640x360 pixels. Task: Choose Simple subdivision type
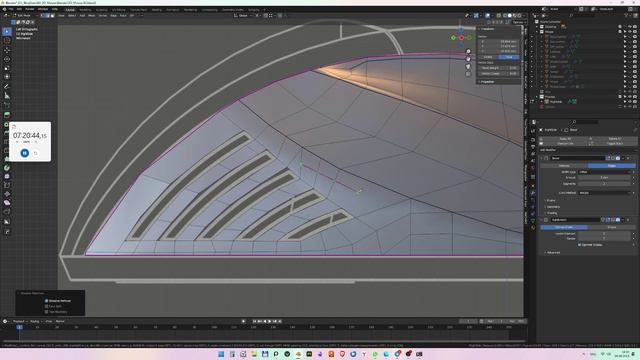pyautogui.click(x=611, y=227)
